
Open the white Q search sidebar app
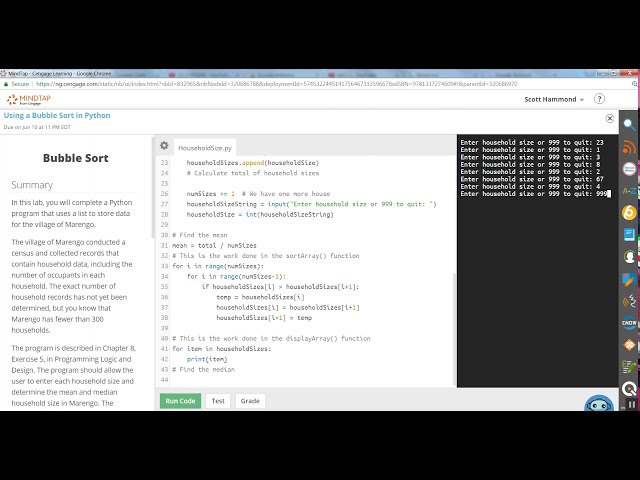tap(629, 389)
